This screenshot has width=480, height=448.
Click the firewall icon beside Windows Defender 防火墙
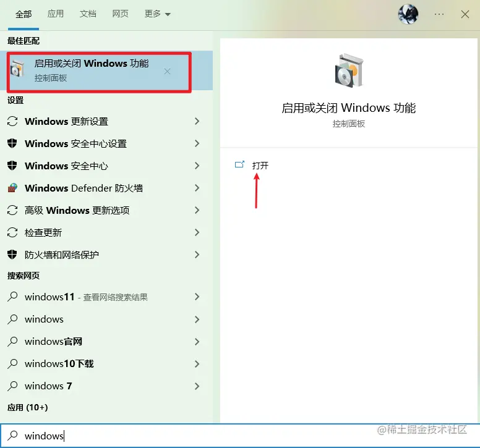(x=12, y=188)
